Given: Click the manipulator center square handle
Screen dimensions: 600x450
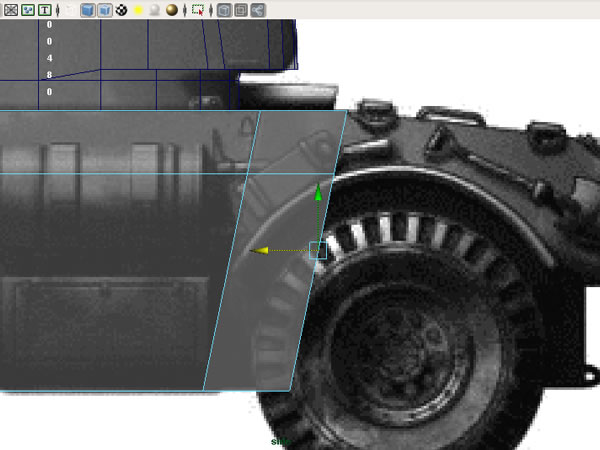Looking at the screenshot, I should [318, 251].
